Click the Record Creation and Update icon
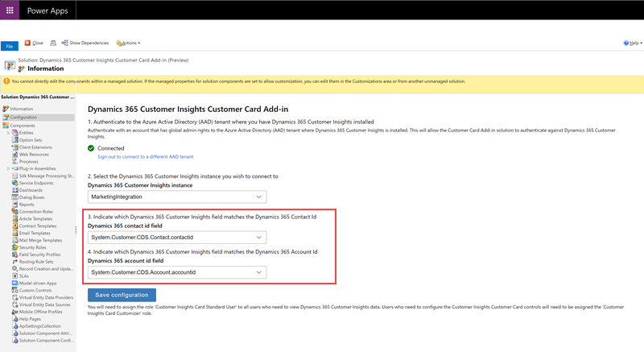644x352 pixels. click(15, 268)
